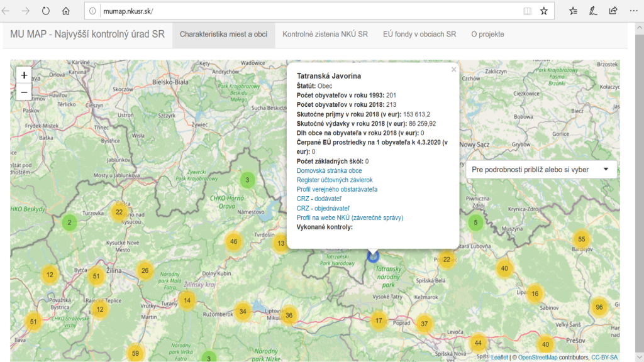Image resolution: width=644 pixels, height=362 pixels.
Task: Zoom out of the map
Action: point(24,92)
